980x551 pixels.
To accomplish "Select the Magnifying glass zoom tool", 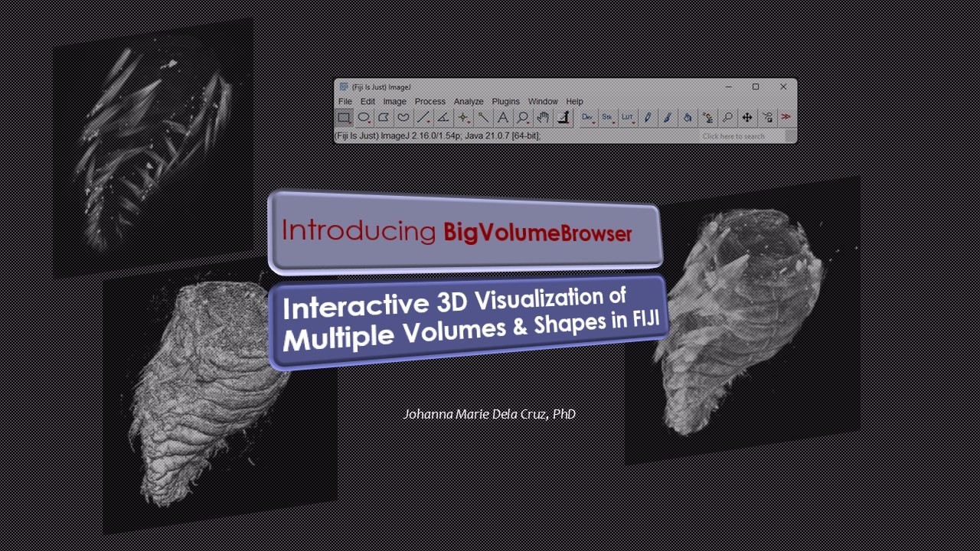I will (x=523, y=118).
